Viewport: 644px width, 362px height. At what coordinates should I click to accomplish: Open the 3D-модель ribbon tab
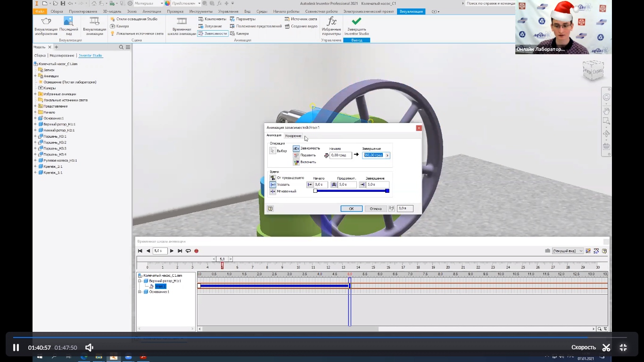(x=112, y=11)
